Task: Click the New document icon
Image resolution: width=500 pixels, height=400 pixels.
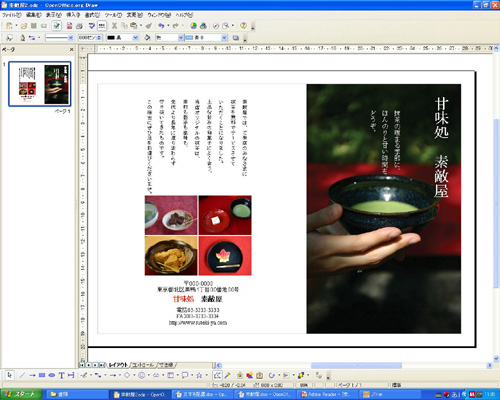Action: tap(9, 26)
